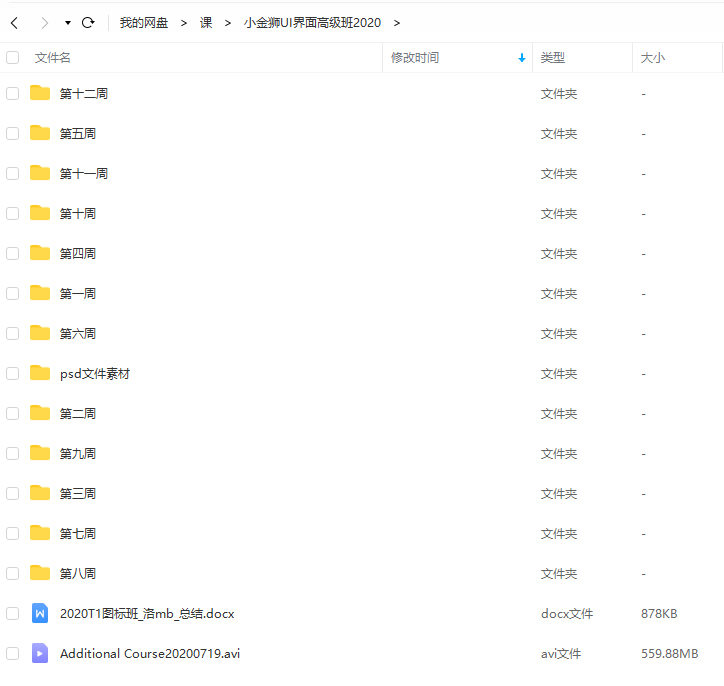Sort by 文件名 column header
Image resolution: width=724 pixels, height=686 pixels.
tap(53, 58)
